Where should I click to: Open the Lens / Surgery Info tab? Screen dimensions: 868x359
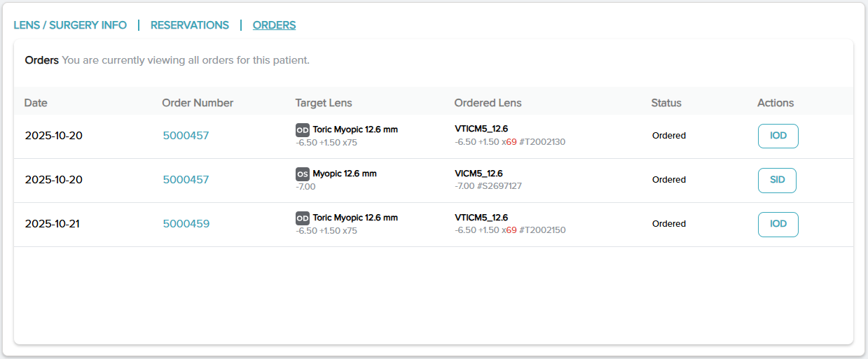click(70, 25)
